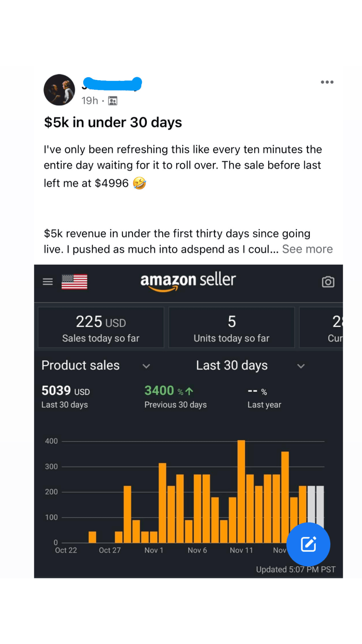This screenshot has height=644, width=362.
Task: Tap the 5039 USD last 30 days total
Action: pos(66,396)
